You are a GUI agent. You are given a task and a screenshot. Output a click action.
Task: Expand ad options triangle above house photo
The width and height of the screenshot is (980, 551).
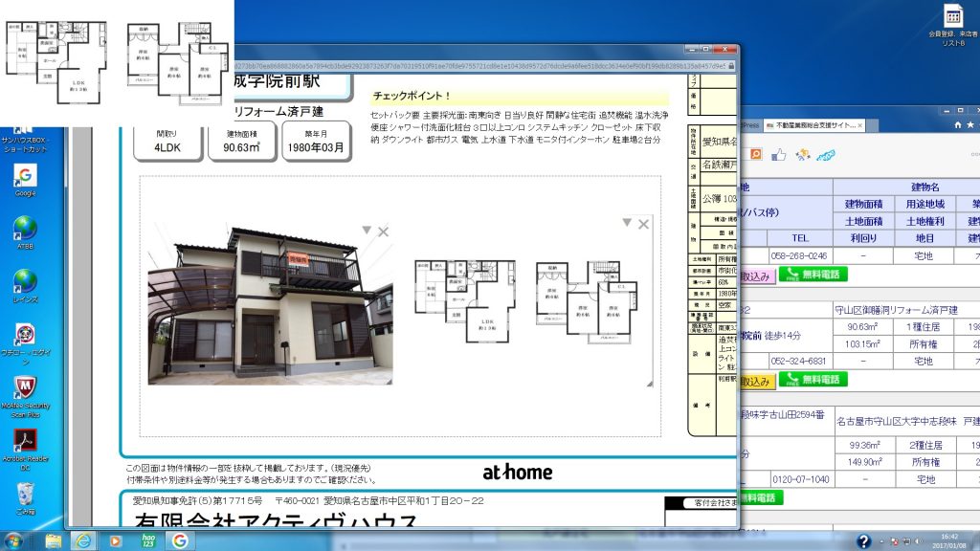[x=366, y=231]
